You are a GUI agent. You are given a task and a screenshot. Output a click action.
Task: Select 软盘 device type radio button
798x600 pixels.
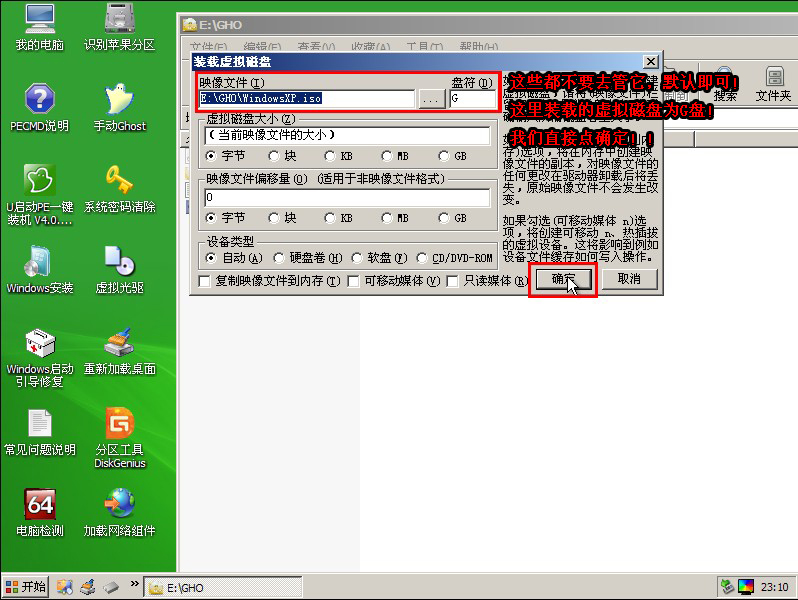click(x=356, y=258)
